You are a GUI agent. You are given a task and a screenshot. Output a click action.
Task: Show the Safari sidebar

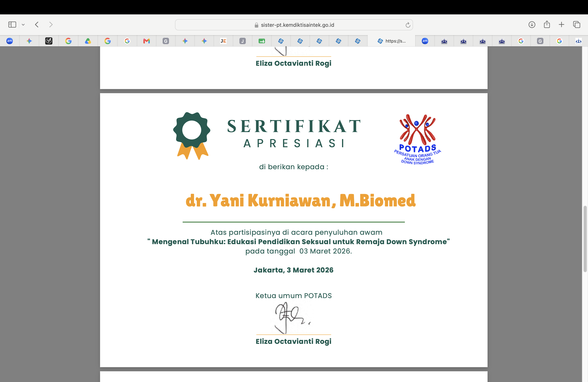[12, 25]
